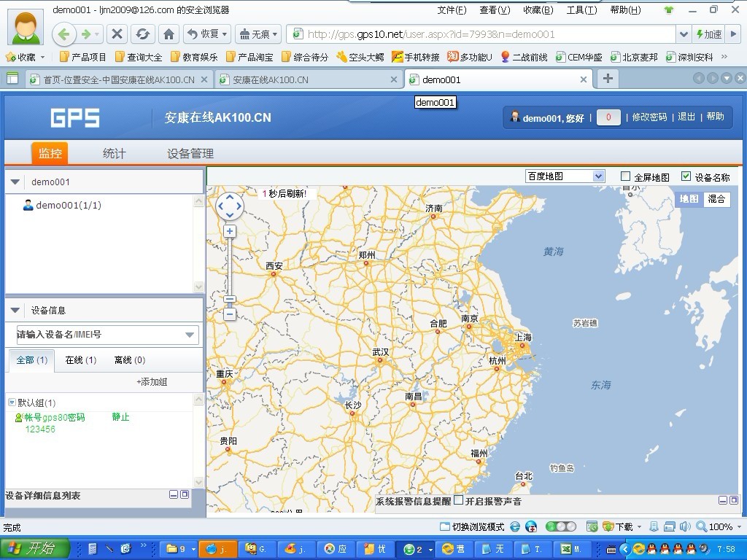
Task: Click the +添加组 add group link
Action: [152, 382]
